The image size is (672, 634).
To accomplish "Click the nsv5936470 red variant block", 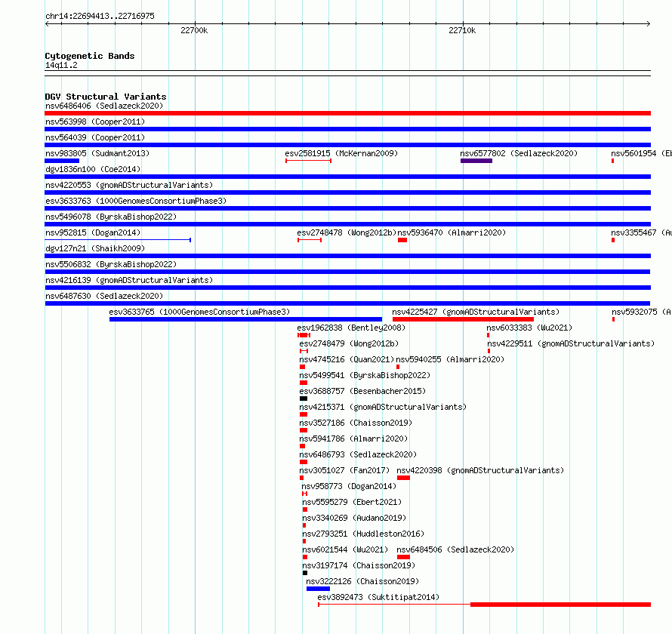I will [x=402, y=240].
